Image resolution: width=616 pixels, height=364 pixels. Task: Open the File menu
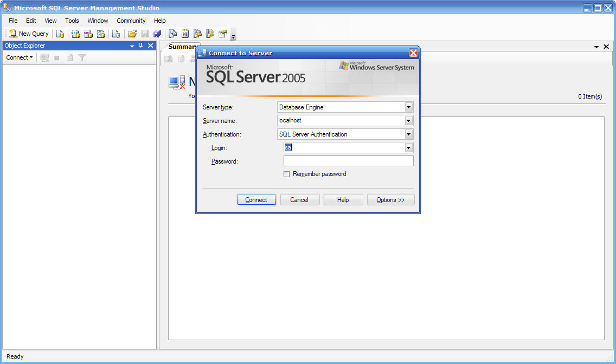tap(13, 21)
